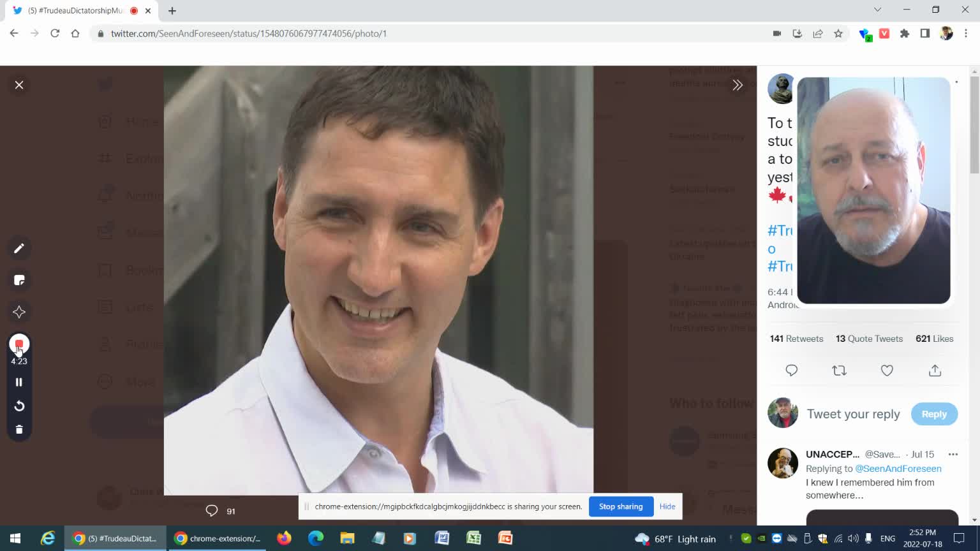Collapse the tweet sidebar with the double chevron
Viewport: 980px width, 551px height.
(738, 85)
